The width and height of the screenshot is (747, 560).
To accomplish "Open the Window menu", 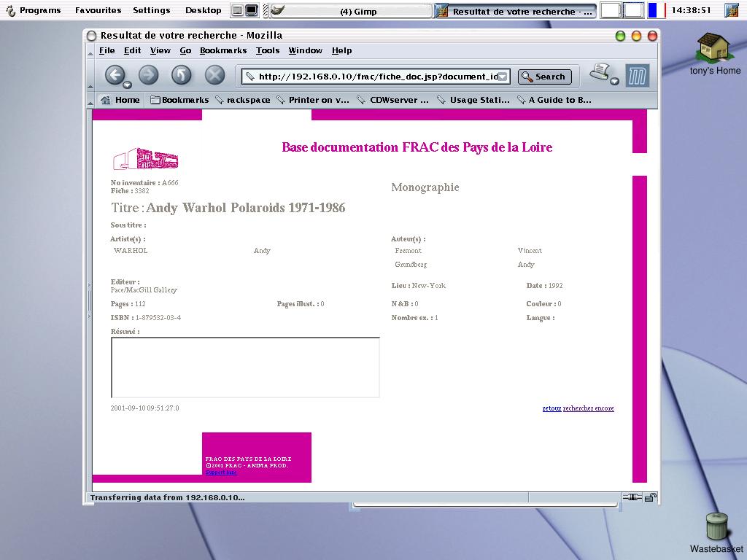I will pyautogui.click(x=306, y=50).
